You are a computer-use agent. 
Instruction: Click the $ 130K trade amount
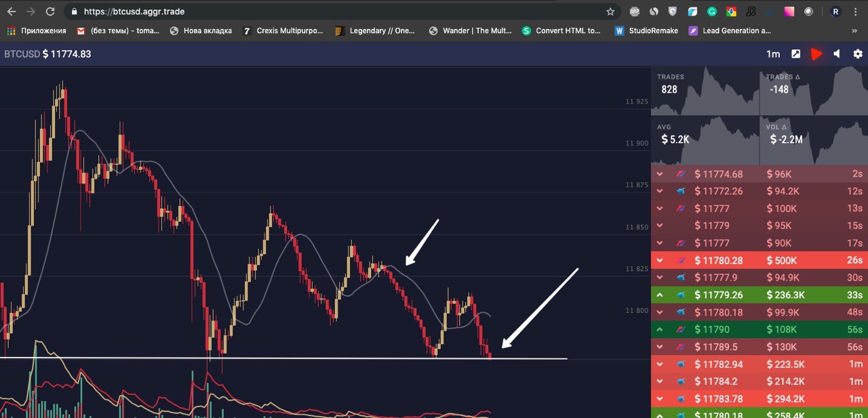click(782, 347)
